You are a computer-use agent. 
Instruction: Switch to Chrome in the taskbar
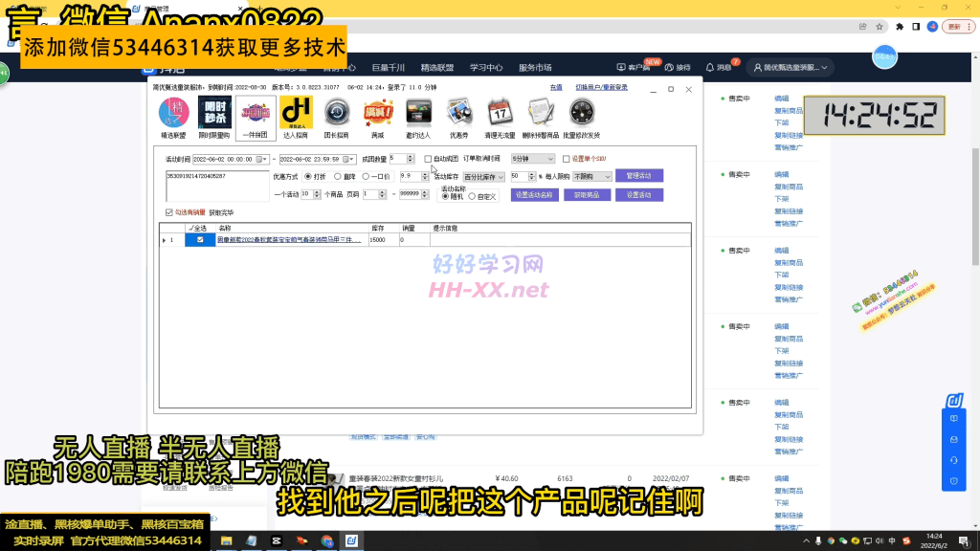(x=327, y=541)
